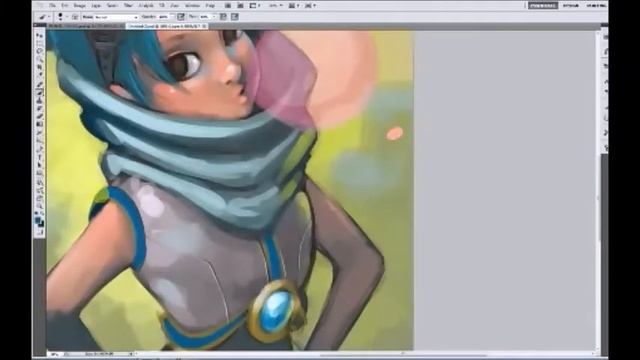Launch Bridge from the application bar
The height and width of the screenshot is (360, 640).
click(227, 6)
